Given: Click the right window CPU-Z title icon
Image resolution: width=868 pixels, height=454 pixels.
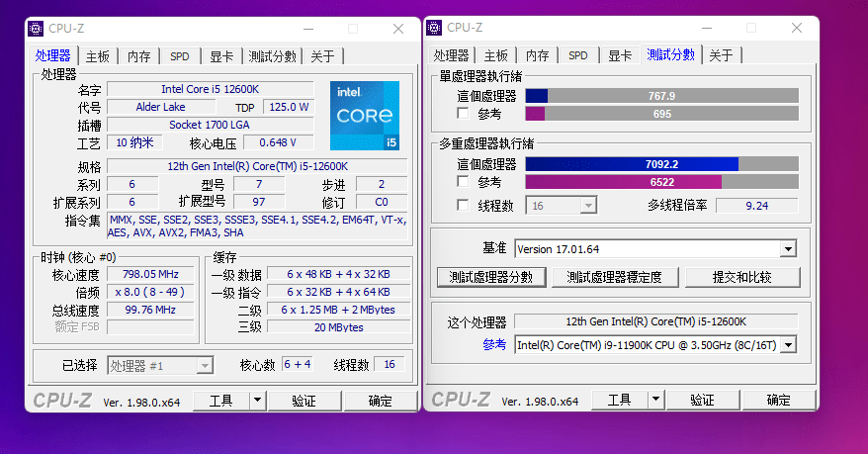Looking at the screenshot, I should (x=434, y=27).
